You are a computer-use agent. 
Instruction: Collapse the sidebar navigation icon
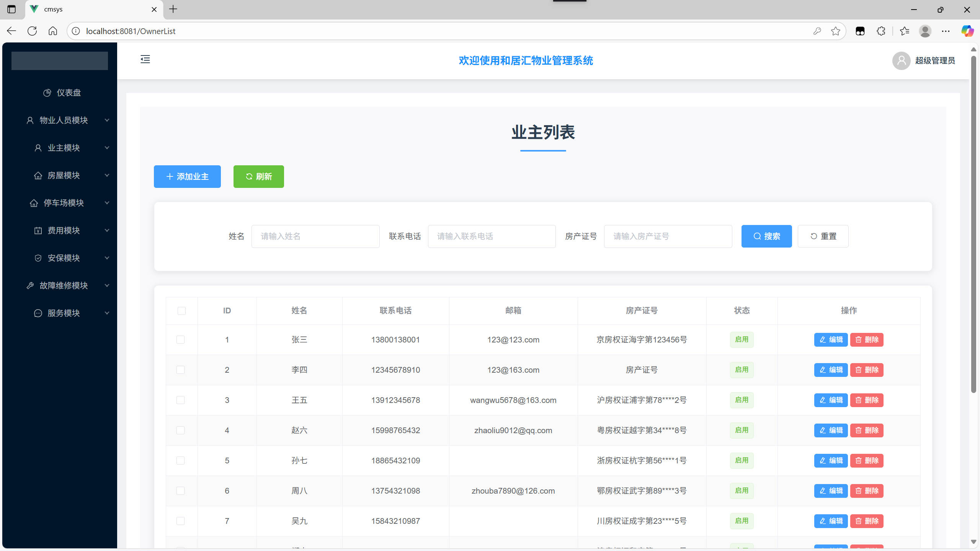tap(145, 59)
